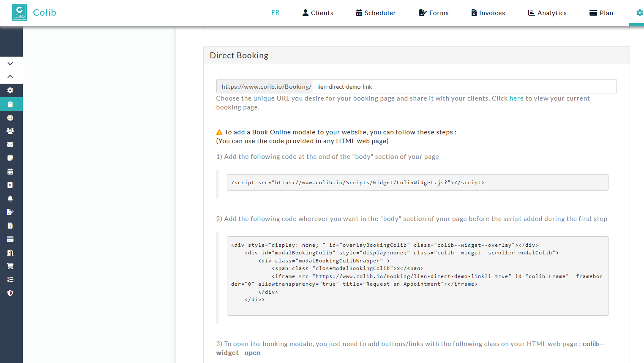Click the booking URL slug input field

point(464,86)
